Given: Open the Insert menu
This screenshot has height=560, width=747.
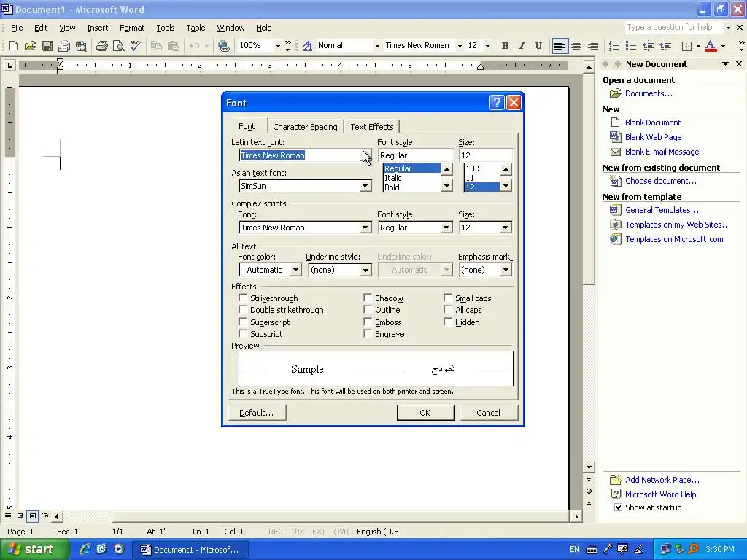Looking at the screenshot, I should point(97,28).
